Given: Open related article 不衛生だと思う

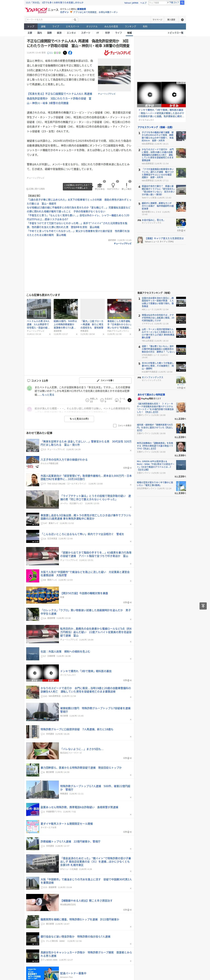Looking at the screenshot, I should pos(79,217).
